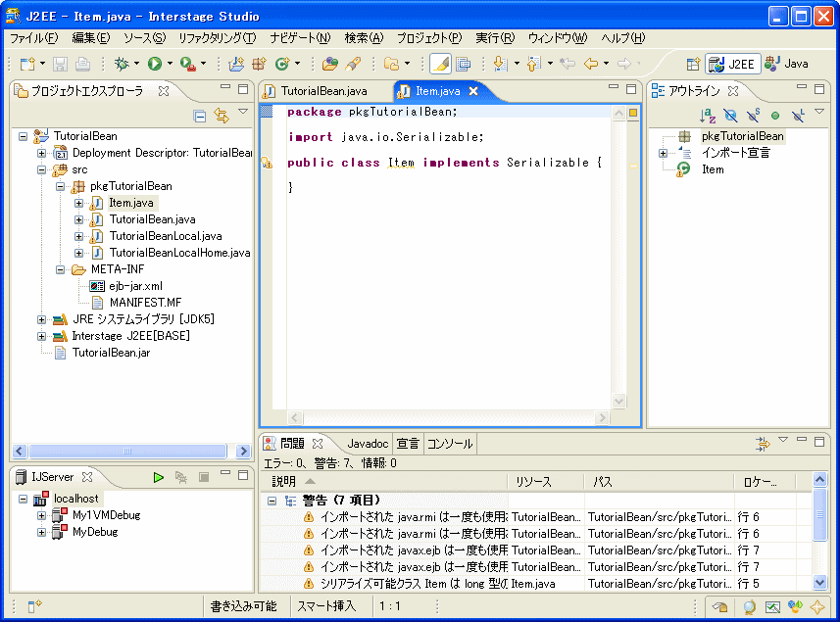Select TutorialBean.jar in the project tree

pyautogui.click(x=111, y=353)
